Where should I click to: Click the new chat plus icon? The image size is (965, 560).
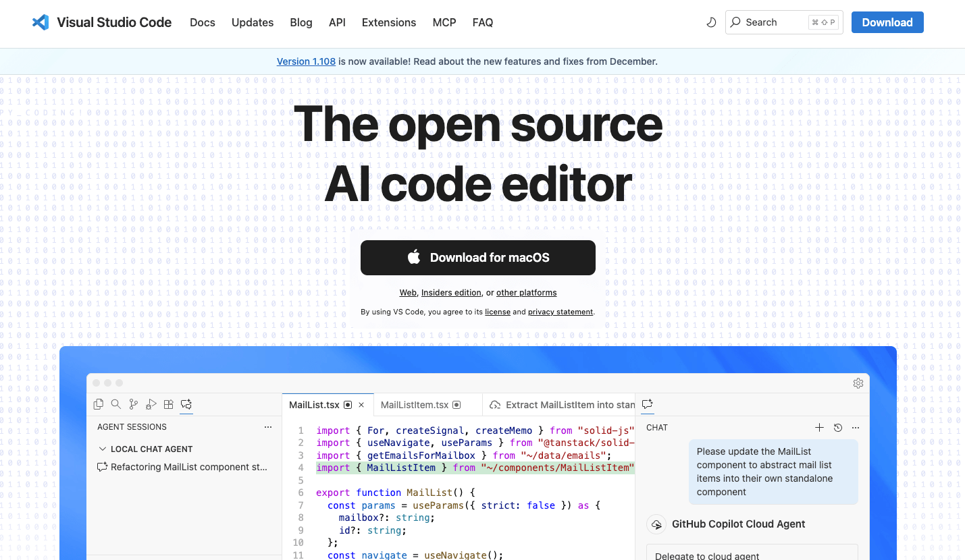tap(819, 428)
